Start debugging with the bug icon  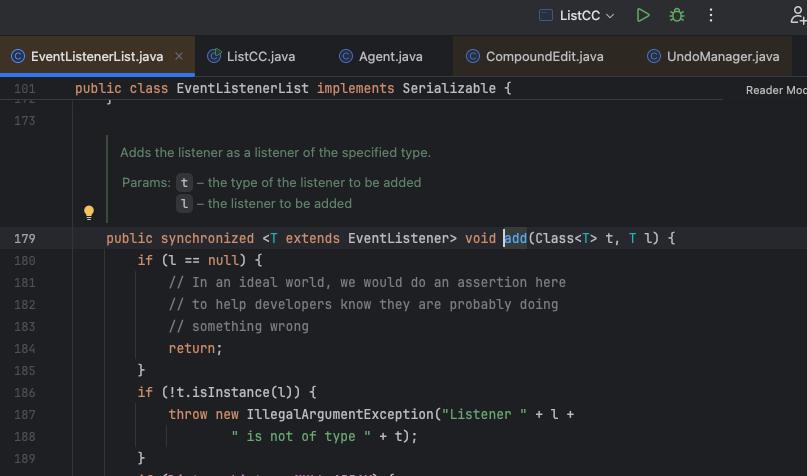point(677,15)
